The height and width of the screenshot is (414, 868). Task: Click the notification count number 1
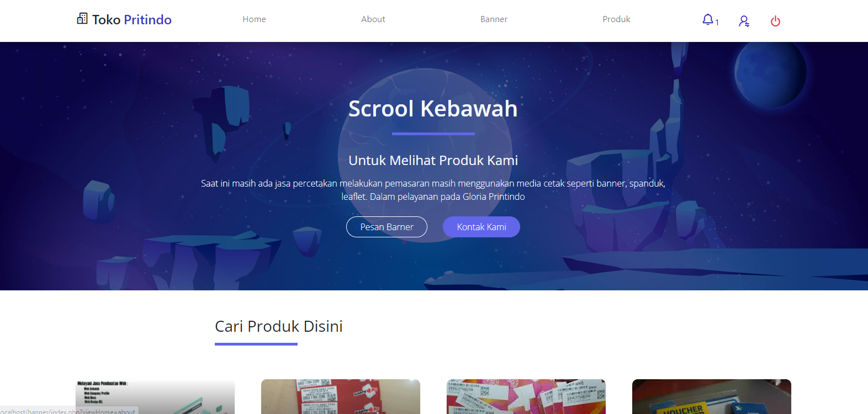click(717, 23)
